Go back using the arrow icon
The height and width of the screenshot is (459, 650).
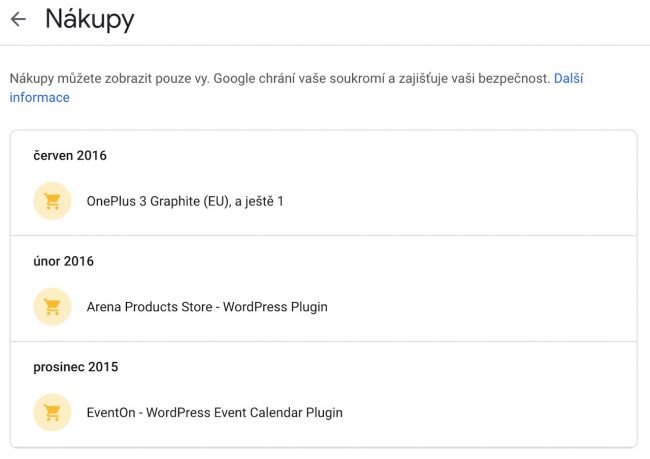pos(18,19)
